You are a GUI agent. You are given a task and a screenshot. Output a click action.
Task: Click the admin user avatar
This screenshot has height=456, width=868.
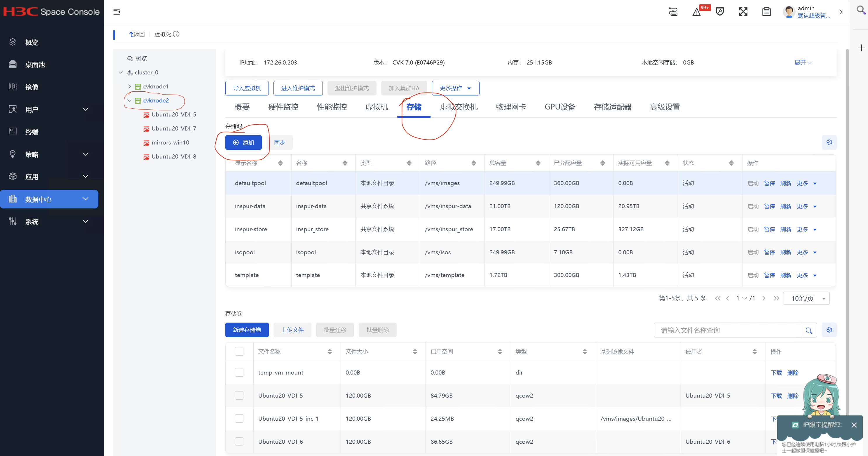(x=789, y=12)
